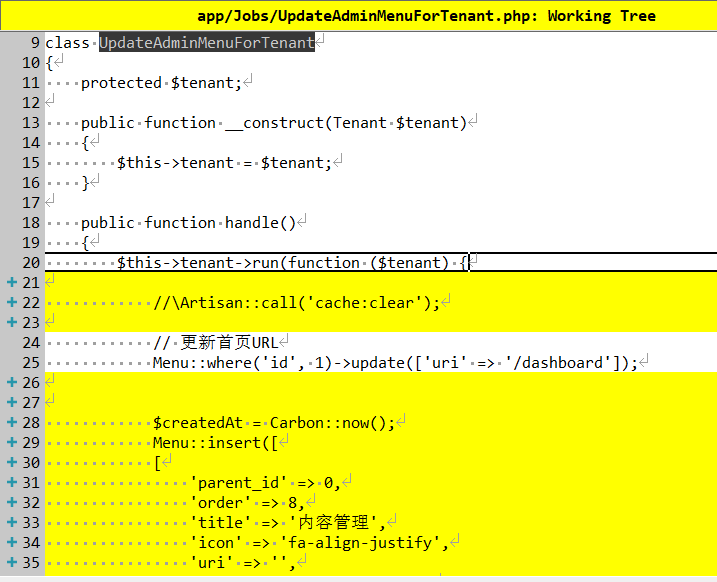Click the plus marker on line 28

pyautogui.click(x=12, y=422)
